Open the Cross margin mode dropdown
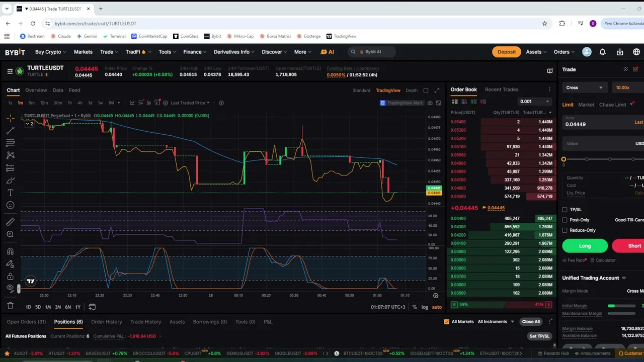Image resolution: width=644 pixels, height=362 pixels. (x=584, y=88)
